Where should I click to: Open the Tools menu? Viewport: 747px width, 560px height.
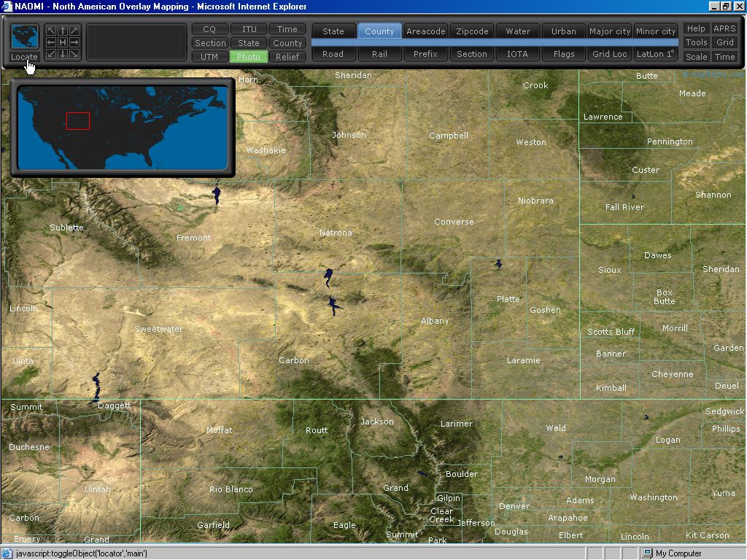pos(696,42)
